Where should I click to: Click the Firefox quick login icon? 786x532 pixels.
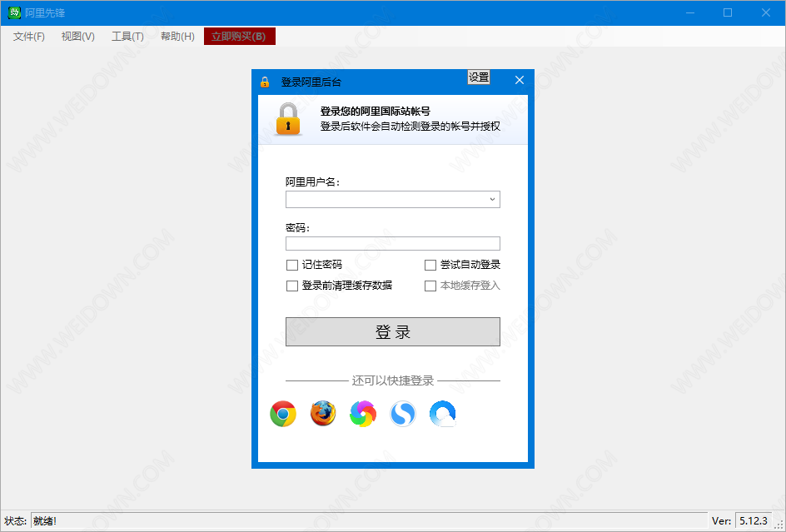point(323,414)
